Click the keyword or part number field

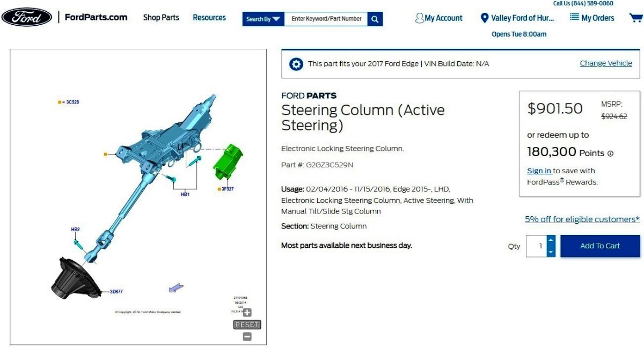coord(326,19)
